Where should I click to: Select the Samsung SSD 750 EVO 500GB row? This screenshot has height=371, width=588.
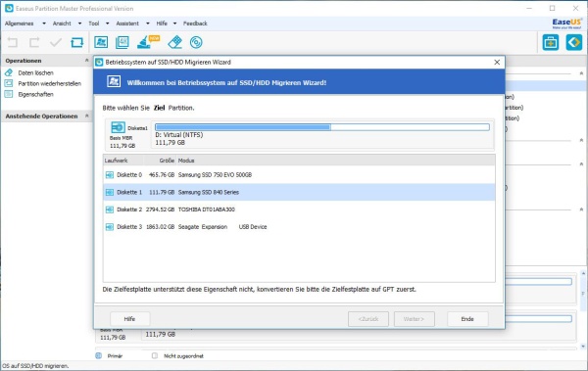[x=299, y=175]
